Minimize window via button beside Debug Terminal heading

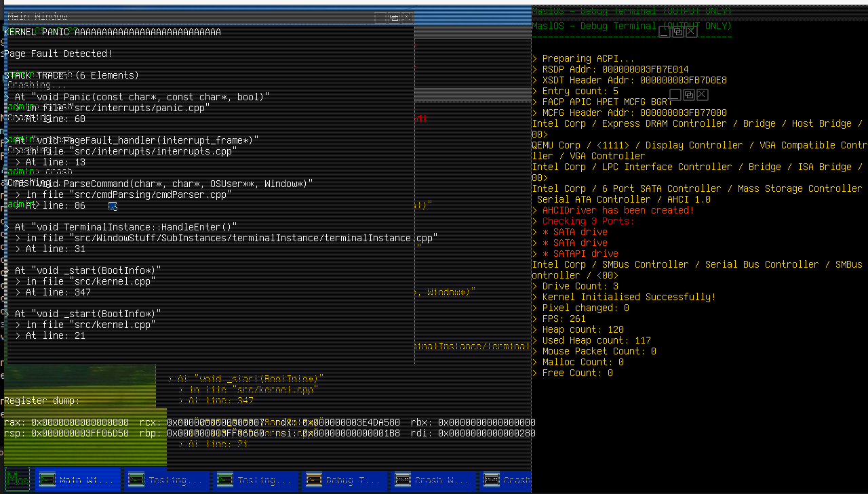tap(665, 32)
